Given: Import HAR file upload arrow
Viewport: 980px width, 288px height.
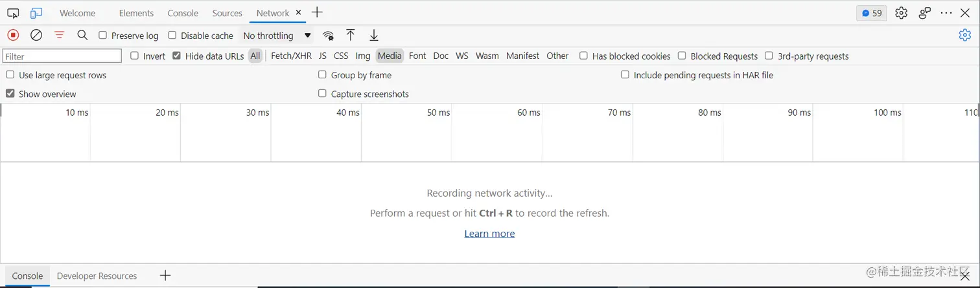Looking at the screenshot, I should tap(351, 36).
